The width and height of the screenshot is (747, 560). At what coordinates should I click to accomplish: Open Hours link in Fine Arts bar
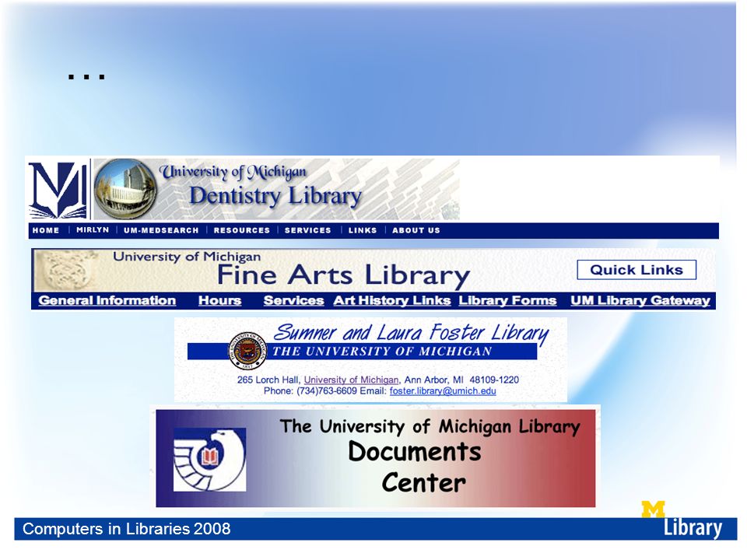pyautogui.click(x=219, y=300)
